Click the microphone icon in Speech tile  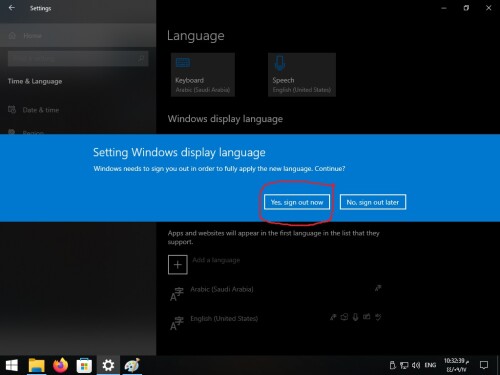coord(280,63)
